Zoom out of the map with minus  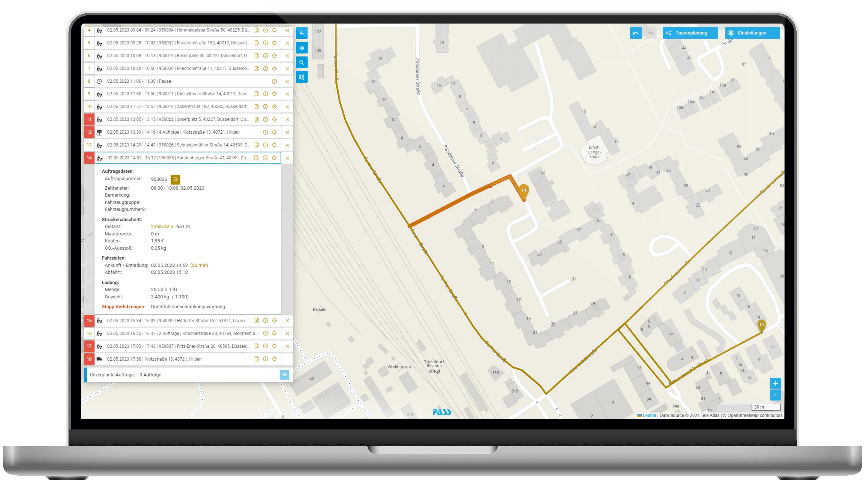pyautogui.click(x=775, y=395)
